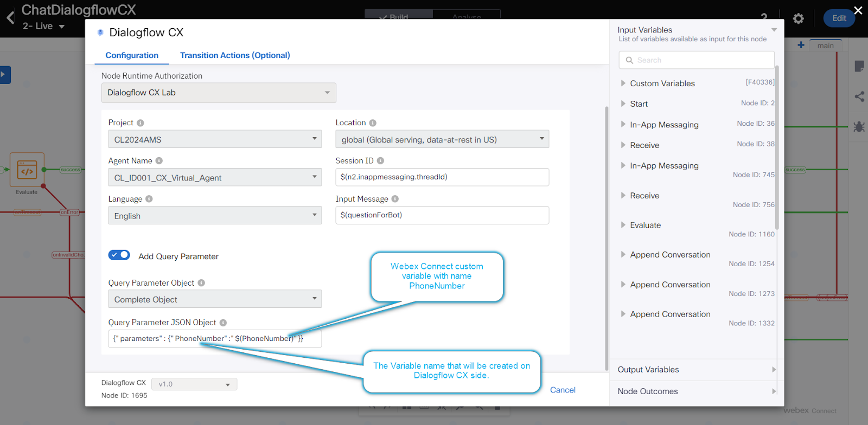Click the Query Parameter JSON Object field
Image resolution: width=868 pixels, height=425 pixels.
[215, 339]
